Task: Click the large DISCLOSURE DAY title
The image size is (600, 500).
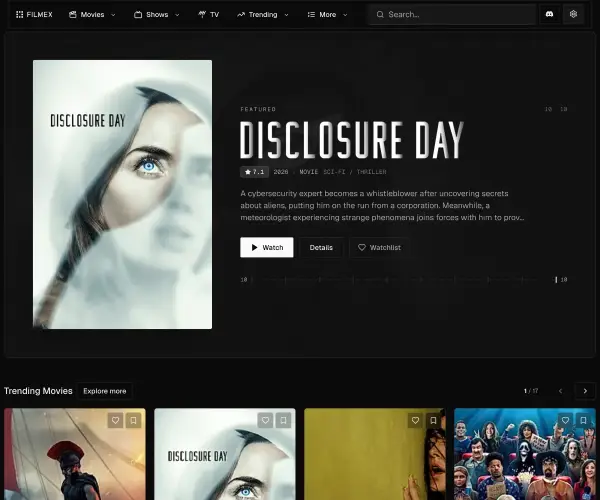Action: pos(352,140)
